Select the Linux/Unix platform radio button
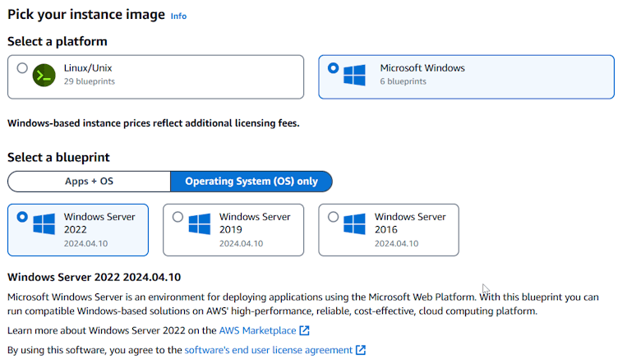Image resolution: width=641 pixels, height=364 pixels. coord(22,68)
